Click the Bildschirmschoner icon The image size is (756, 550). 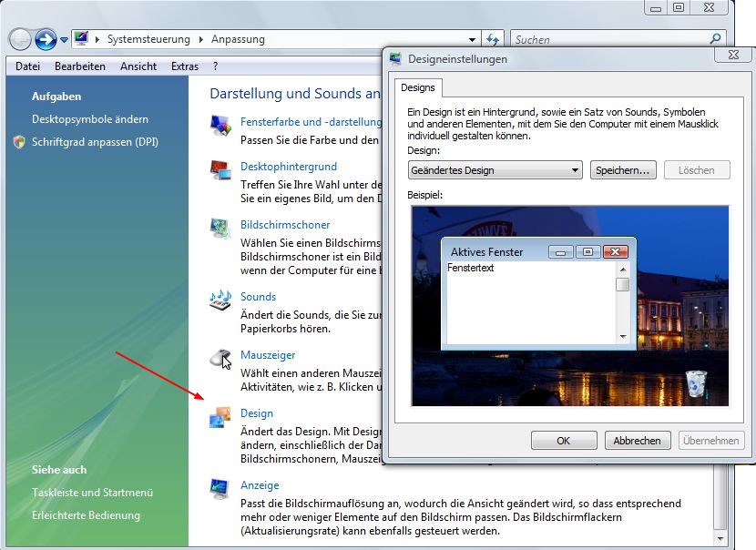(220, 229)
